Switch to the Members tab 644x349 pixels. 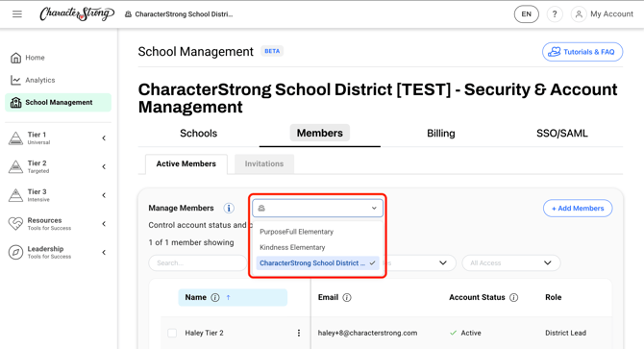(319, 134)
